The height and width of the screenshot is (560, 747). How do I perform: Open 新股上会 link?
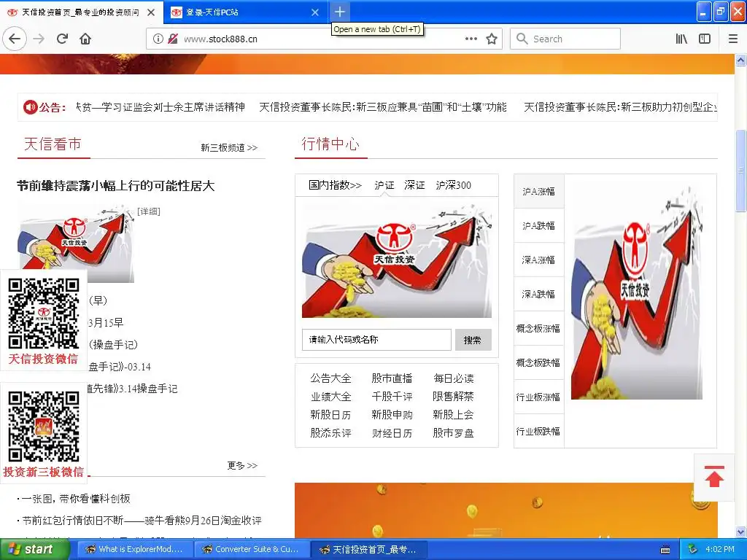pyautogui.click(x=454, y=415)
